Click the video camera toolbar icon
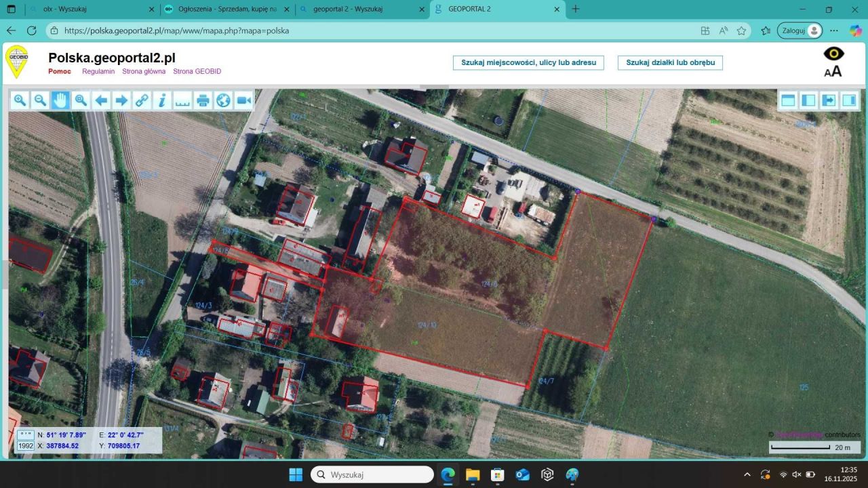Screen dimensions: 868x488 click(x=243, y=101)
